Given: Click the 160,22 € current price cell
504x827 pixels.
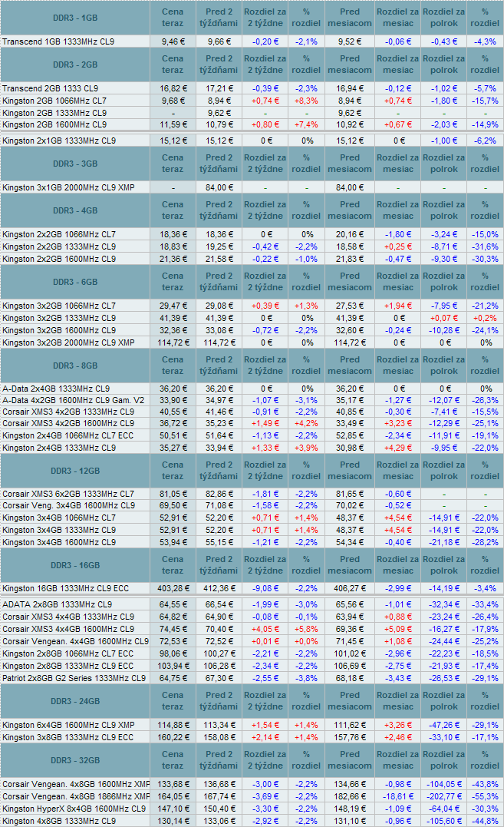Looking at the screenshot, I should (173, 737).
